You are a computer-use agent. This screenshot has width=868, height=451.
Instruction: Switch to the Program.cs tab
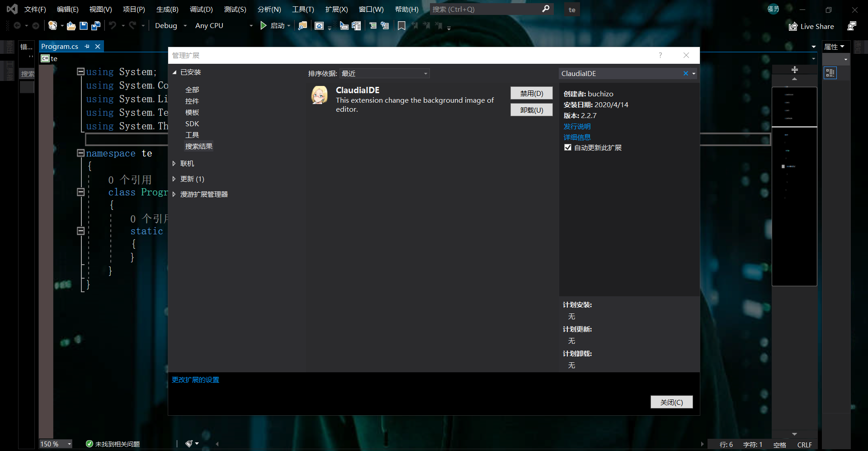(x=60, y=46)
